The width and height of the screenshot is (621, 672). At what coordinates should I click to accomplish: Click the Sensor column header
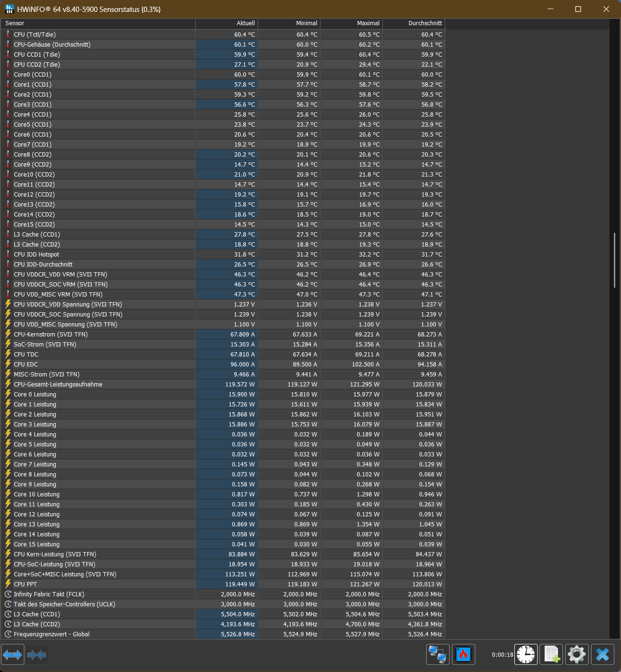[98, 23]
